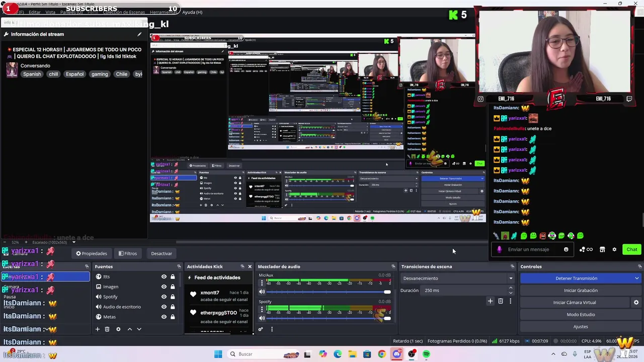The height and width of the screenshot is (362, 644).
Task: Hide the Metas source
Action: 164,317
